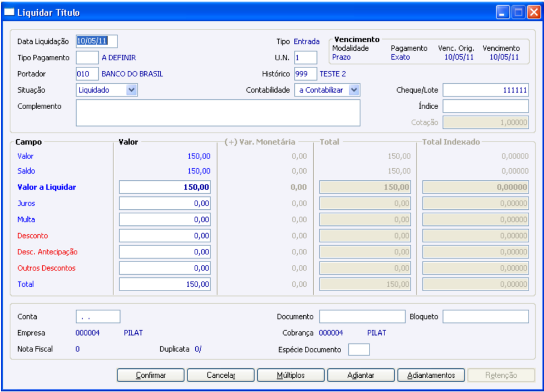The height and width of the screenshot is (392, 544).
Task: Click the Histórico field with 999
Action: click(x=305, y=73)
